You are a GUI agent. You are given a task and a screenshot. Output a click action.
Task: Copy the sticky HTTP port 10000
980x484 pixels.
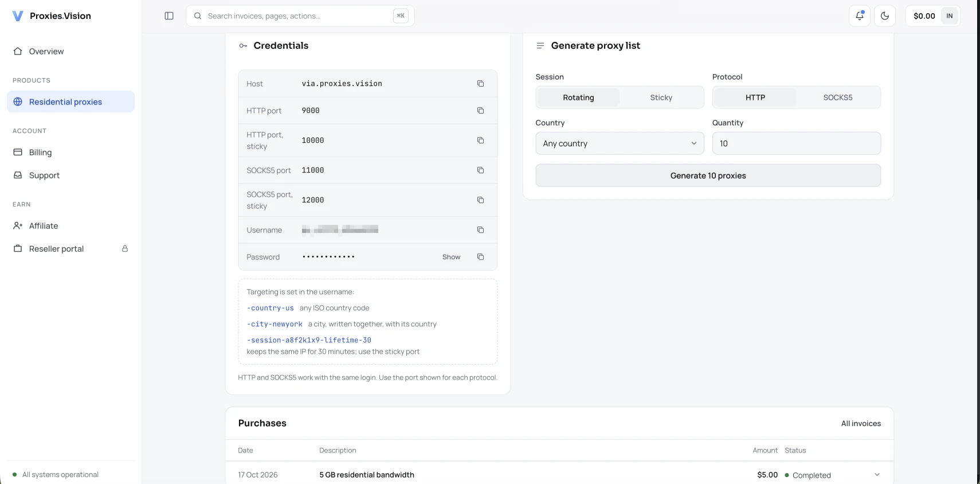tap(480, 140)
